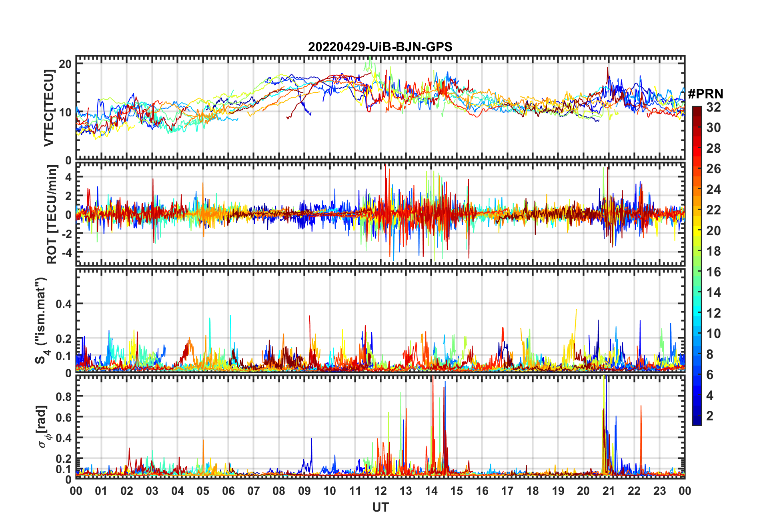Click the 12 tick on UT axis
The height and width of the screenshot is (532, 761).
tap(380, 491)
